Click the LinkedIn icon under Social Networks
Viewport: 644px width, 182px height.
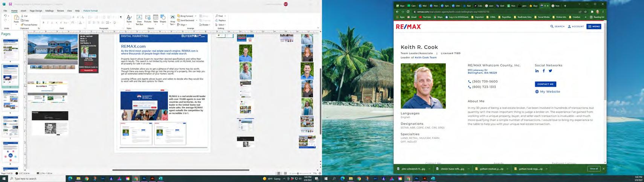pyautogui.click(x=537, y=71)
